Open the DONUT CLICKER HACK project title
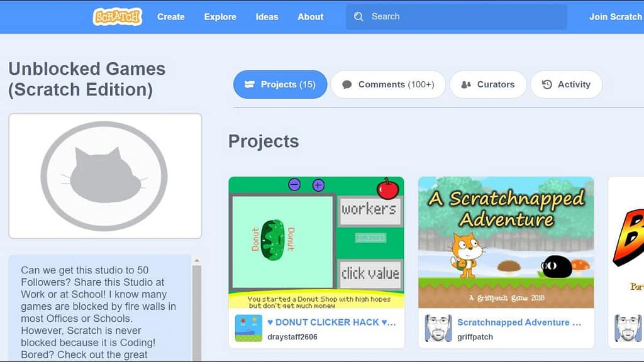The image size is (644, 362). [x=331, y=322]
